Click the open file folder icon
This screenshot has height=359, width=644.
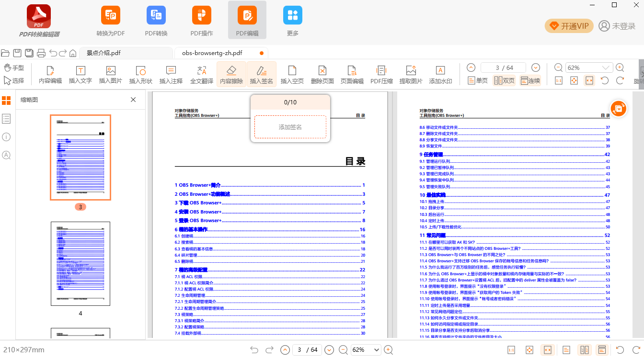pyautogui.click(x=5, y=53)
